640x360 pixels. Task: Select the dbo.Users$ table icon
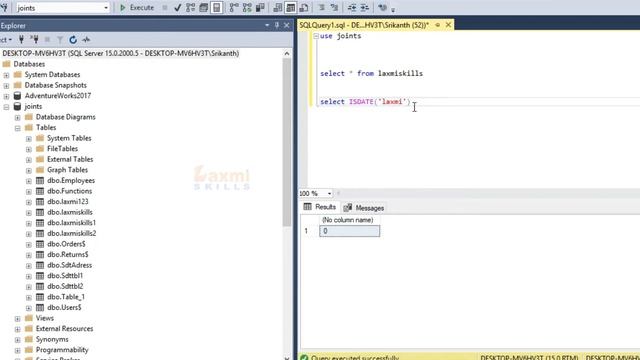pyautogui.click(x=40, y=308)
